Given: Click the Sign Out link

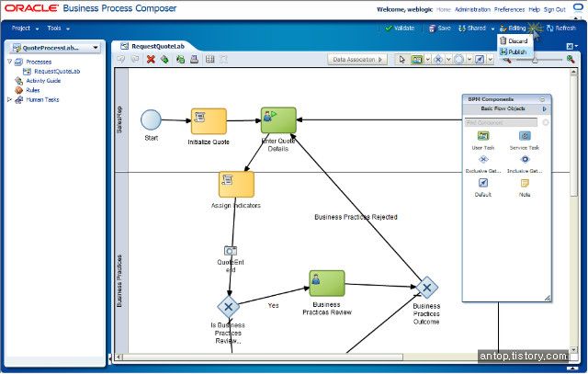Looking at the screenshot, I should tap(555, 9).
